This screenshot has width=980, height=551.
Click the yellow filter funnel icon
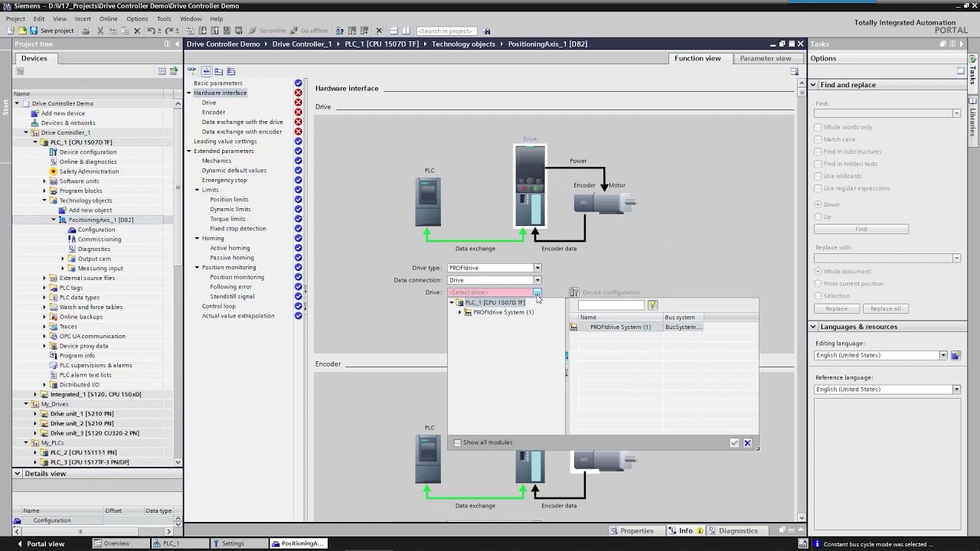point(652,305)
